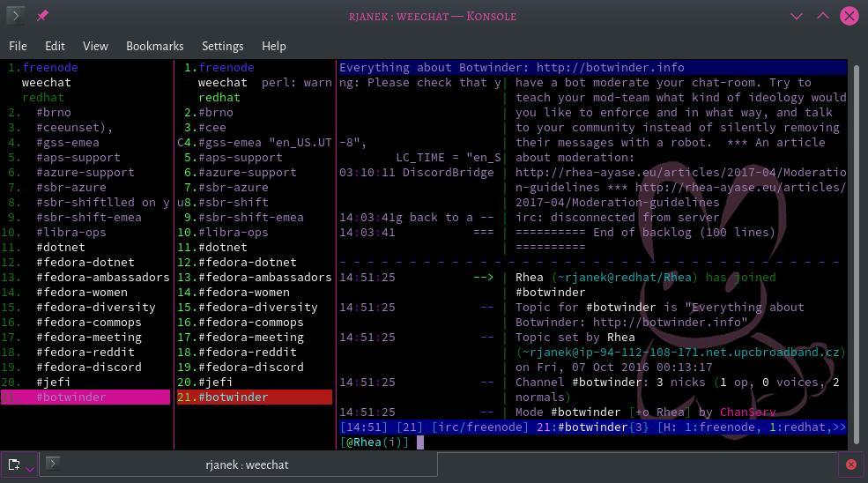Open the View menu

click(95, 46)
